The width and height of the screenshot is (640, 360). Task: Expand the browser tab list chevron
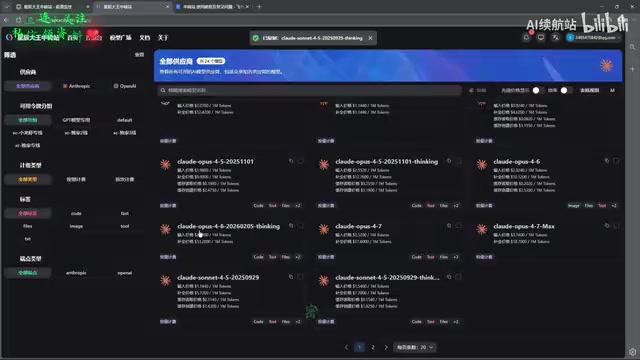[x=6, y=7]
